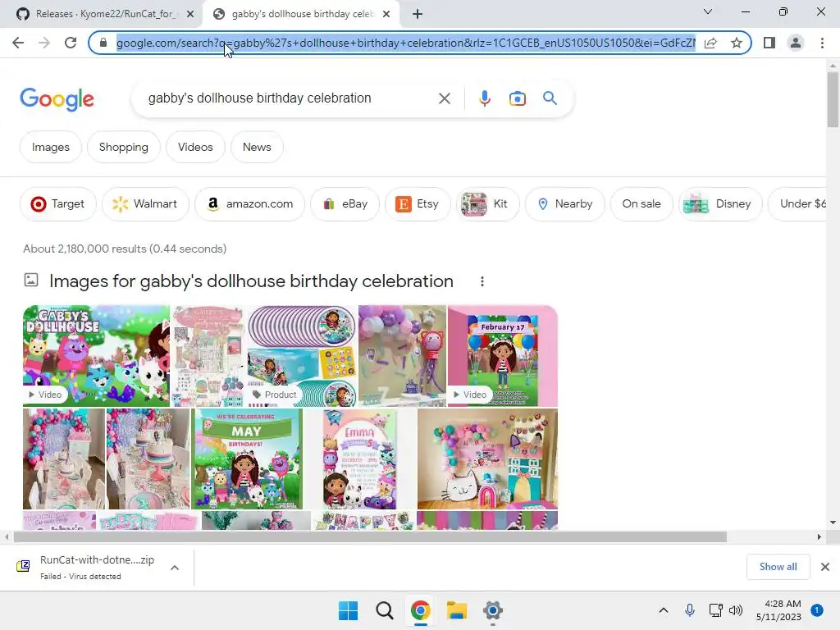Choose the Disney filter chip
The height and width of the screenshot is (630, 840).
[x=720, y=204]
